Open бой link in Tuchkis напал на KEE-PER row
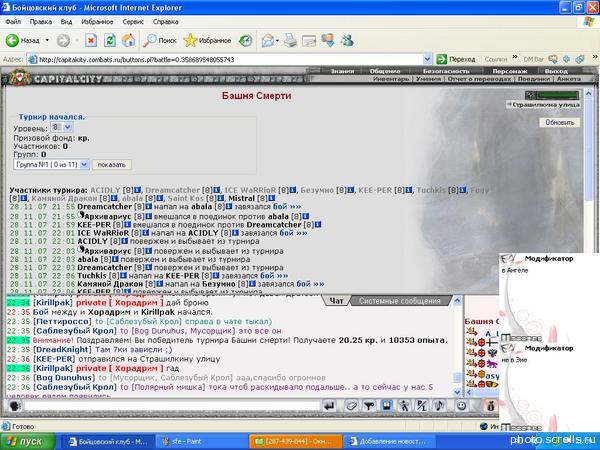 274,276
